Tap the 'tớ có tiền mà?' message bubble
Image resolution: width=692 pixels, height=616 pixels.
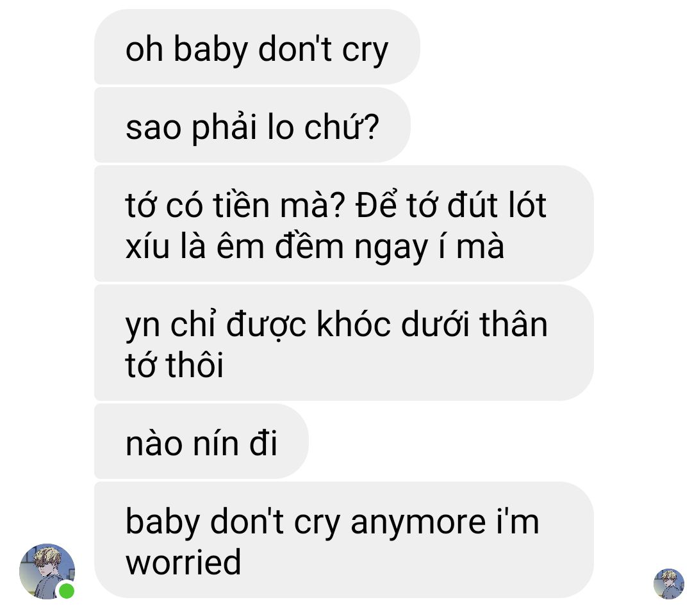coord(344,223)
